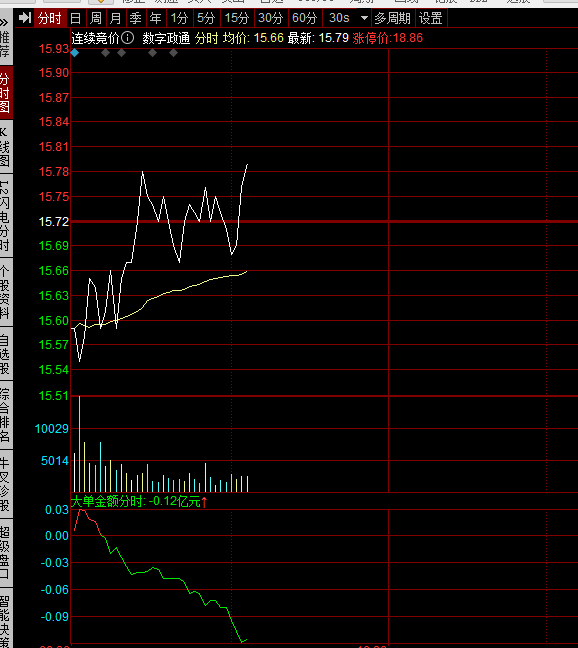Click the collapse-panel arrow icon before 分时

click(25, 18)
